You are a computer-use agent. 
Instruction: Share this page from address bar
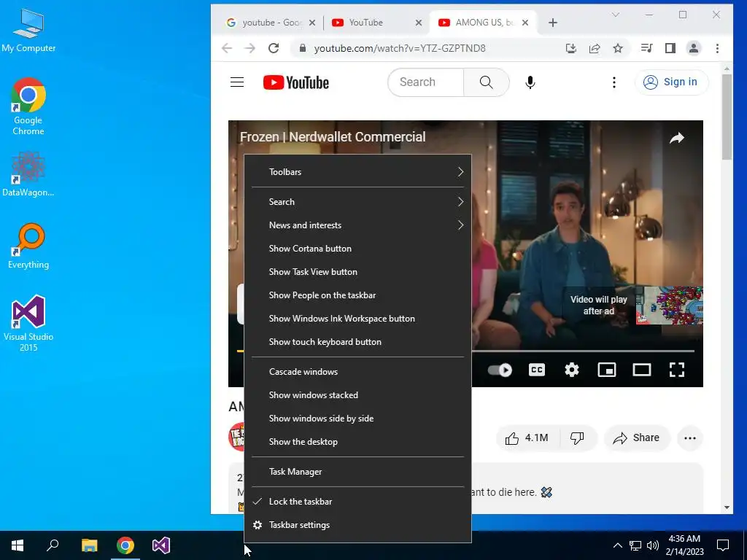(595, 48)
